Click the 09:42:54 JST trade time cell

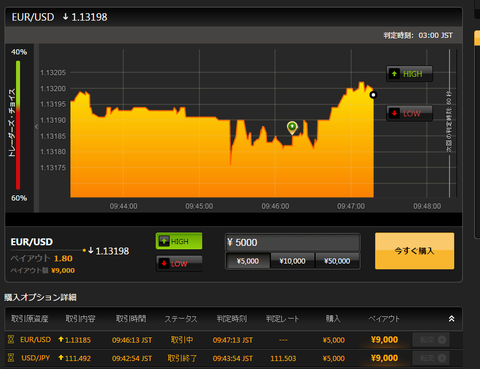pyautogui.click(x=132, y=358)
